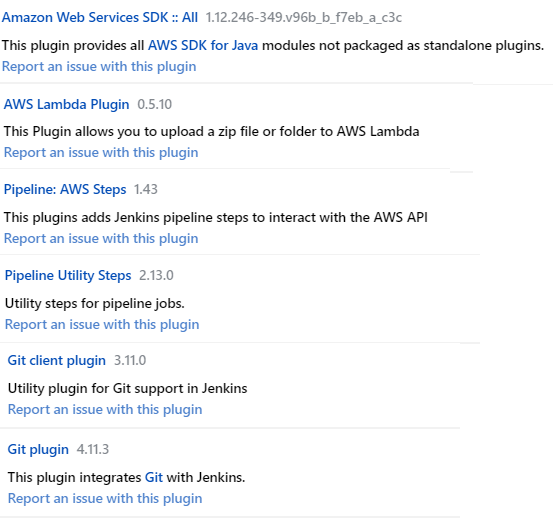This screenshot has height=529, width=553.
Task: Click the Git link in the Git plugin description
Action: point(154,478)
